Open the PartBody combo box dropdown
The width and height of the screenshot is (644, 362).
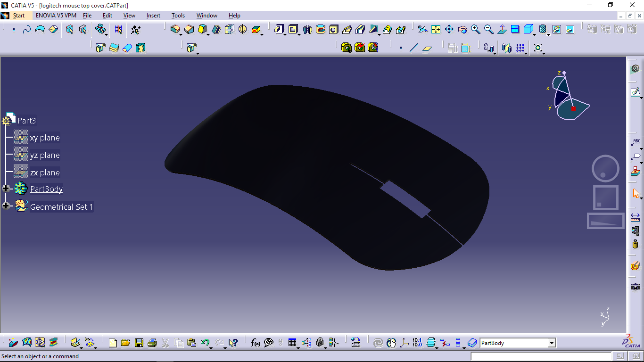(x=552, y=343)
